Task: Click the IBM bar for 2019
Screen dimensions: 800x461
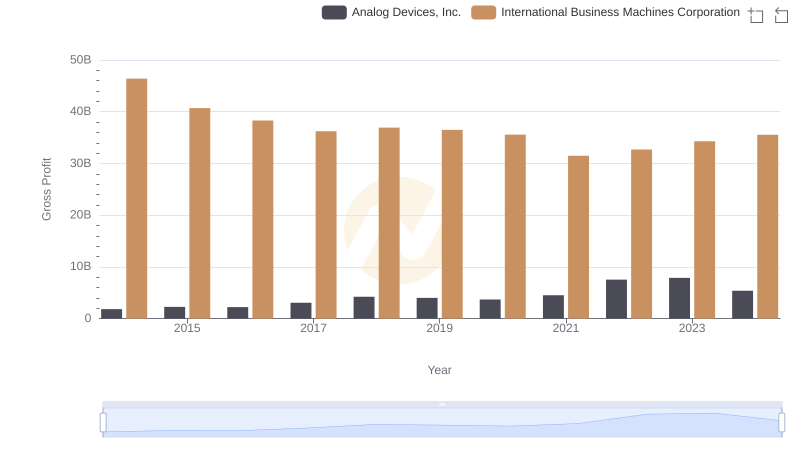Action: tap(452, 224)
